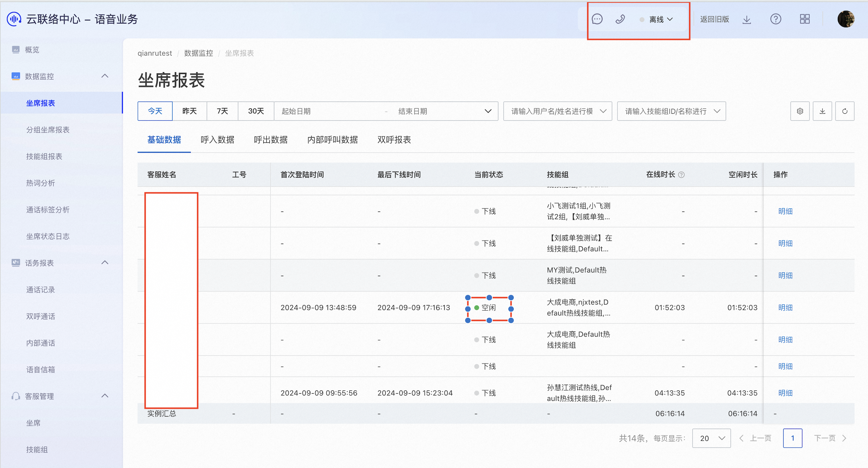Switch to 基础数据 tab
868x468 pixels.
pos(164,140)
